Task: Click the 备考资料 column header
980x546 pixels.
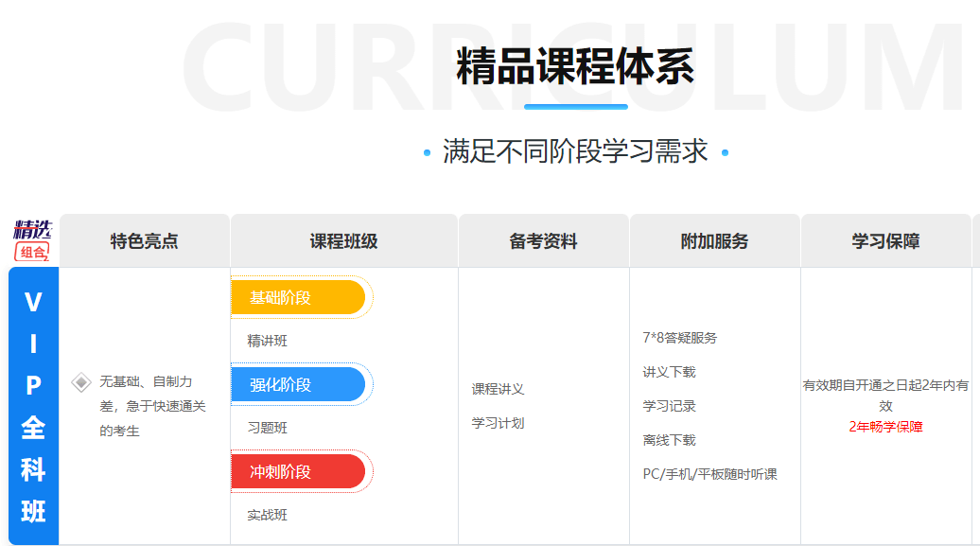Action: (x=543, y=240)
